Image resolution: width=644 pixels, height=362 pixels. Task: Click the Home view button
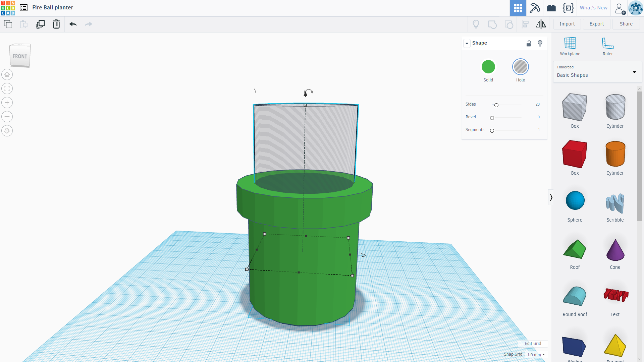(7, 74)
